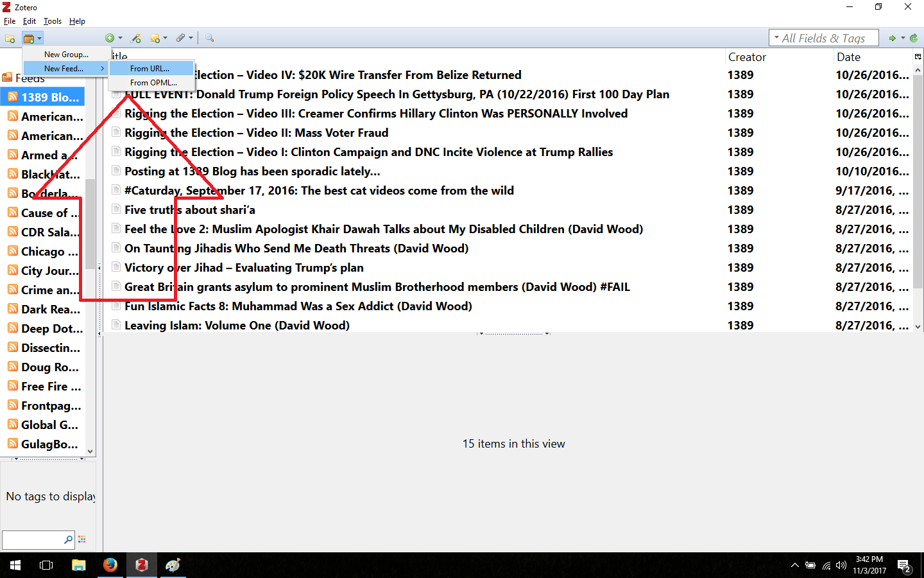Click the Sync with server icon

click(x=914, y=39)
